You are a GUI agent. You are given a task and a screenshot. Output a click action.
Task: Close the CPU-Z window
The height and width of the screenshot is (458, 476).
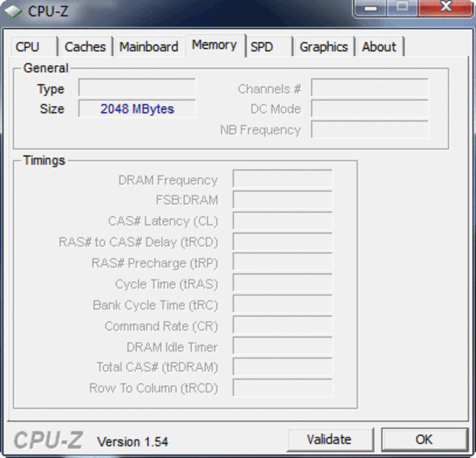(x=445, y=8)
